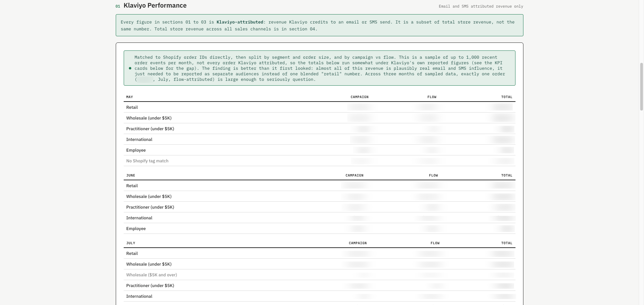Select "Practitioner (under $5K)" label under MAY

click(150, 129)
